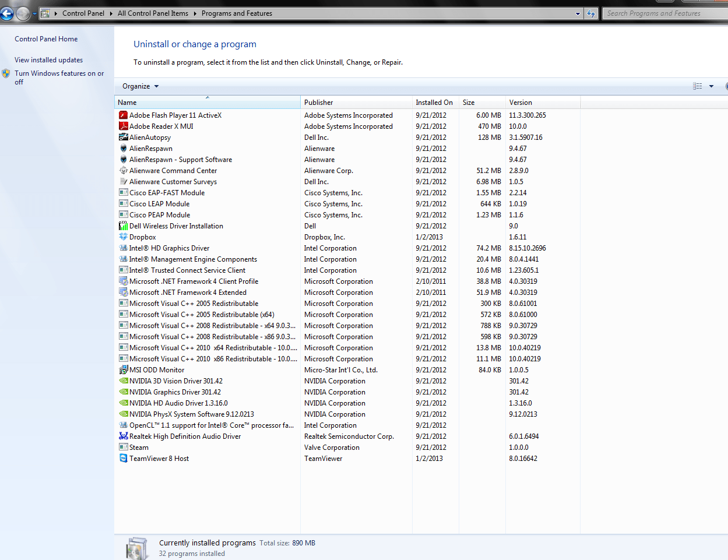Viewport: 728px width, 560px height.
Task: Click Programs and Features breadcrumb
Action: pyautogui.click(x=237, y=13)
